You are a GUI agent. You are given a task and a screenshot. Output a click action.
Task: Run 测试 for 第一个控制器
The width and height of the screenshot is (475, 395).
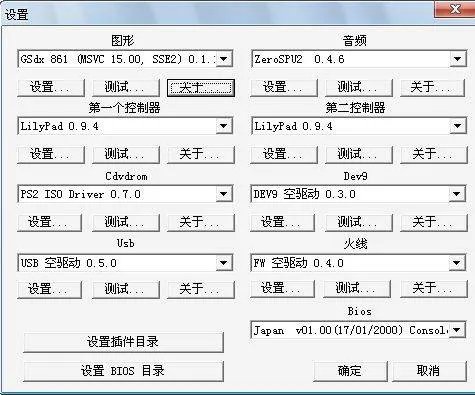pyautogui.click(x=126, y=154)
